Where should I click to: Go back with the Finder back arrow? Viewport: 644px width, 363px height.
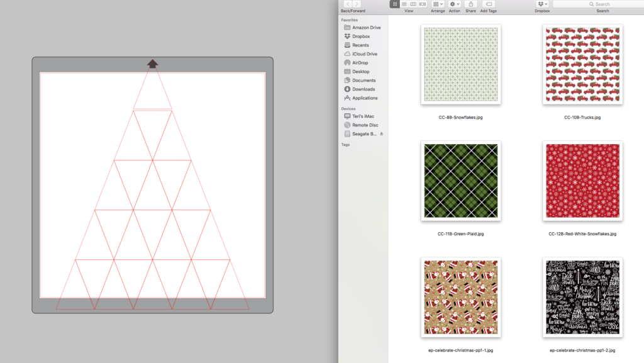tap(347, 4)
